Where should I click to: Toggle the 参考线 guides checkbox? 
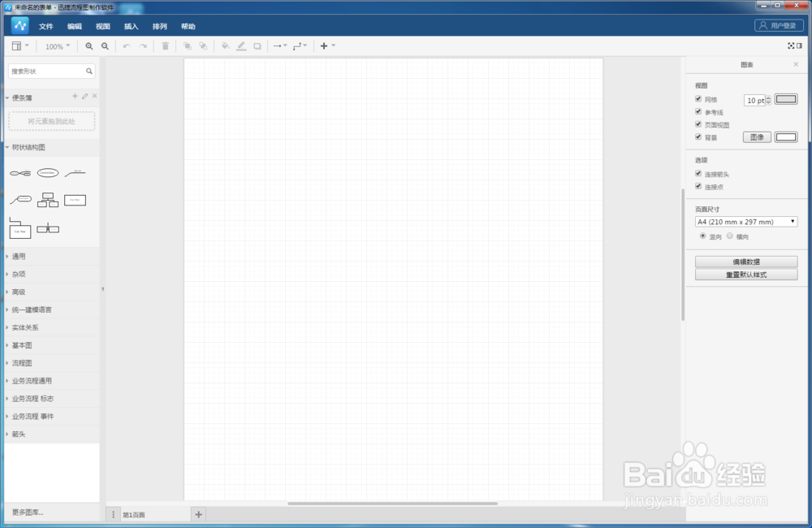tap(698, 111)
